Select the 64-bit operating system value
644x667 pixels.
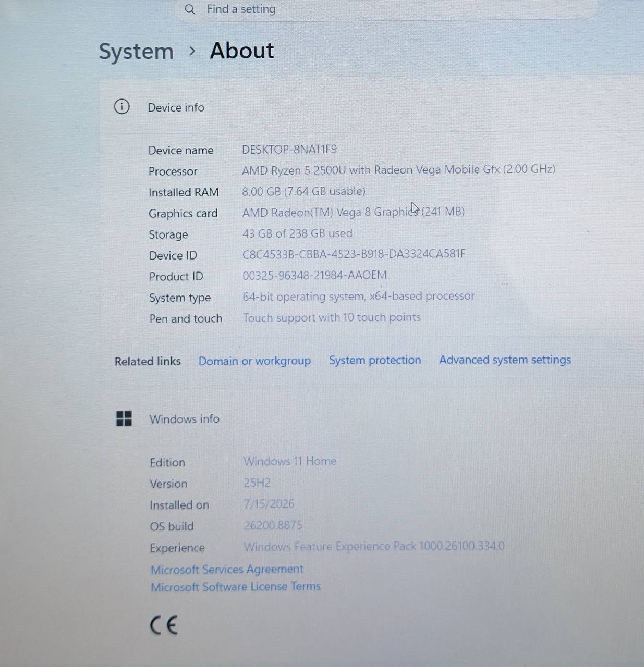pos(358,297)
